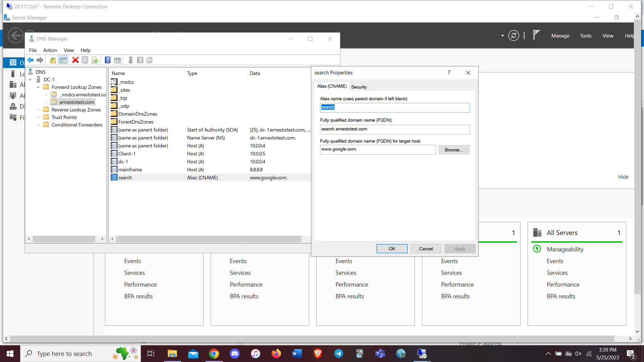Click the Forward arrow in DNS Manager toolbar
Screen dimensions: 644x362
(40, 60)
